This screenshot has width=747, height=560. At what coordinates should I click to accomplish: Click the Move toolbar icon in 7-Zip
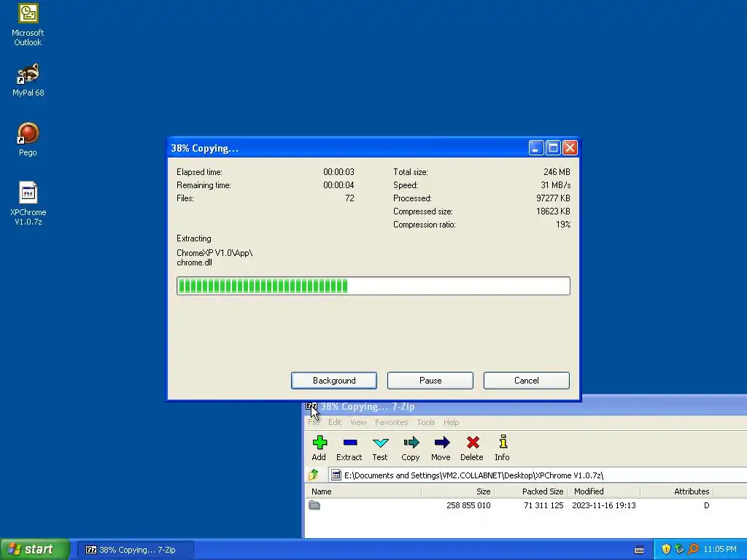(441, 448)
